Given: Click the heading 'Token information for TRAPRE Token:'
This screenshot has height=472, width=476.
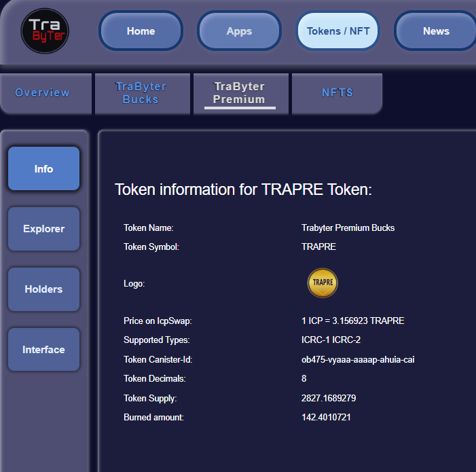Looking at the screenshot, I should point(243,189).
